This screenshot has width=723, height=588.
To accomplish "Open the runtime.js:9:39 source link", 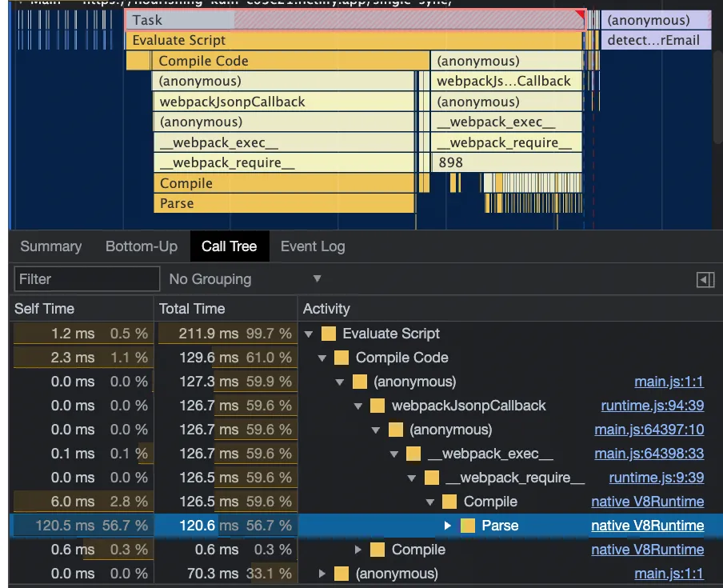I will tap(657, 478).
